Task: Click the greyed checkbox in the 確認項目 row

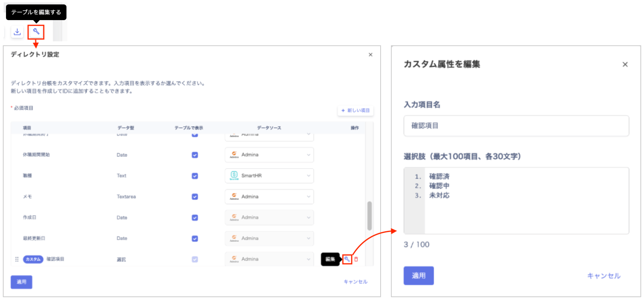Action: pyautogui.click(x=195, y=259)
